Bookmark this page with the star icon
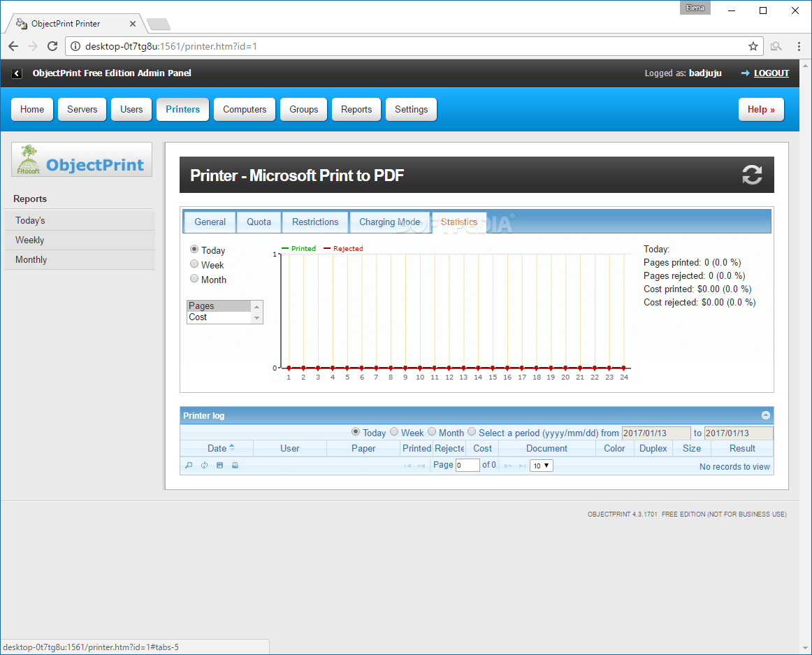Image resolution: width=812 pixels, height=655 pixels. [753, 47]
